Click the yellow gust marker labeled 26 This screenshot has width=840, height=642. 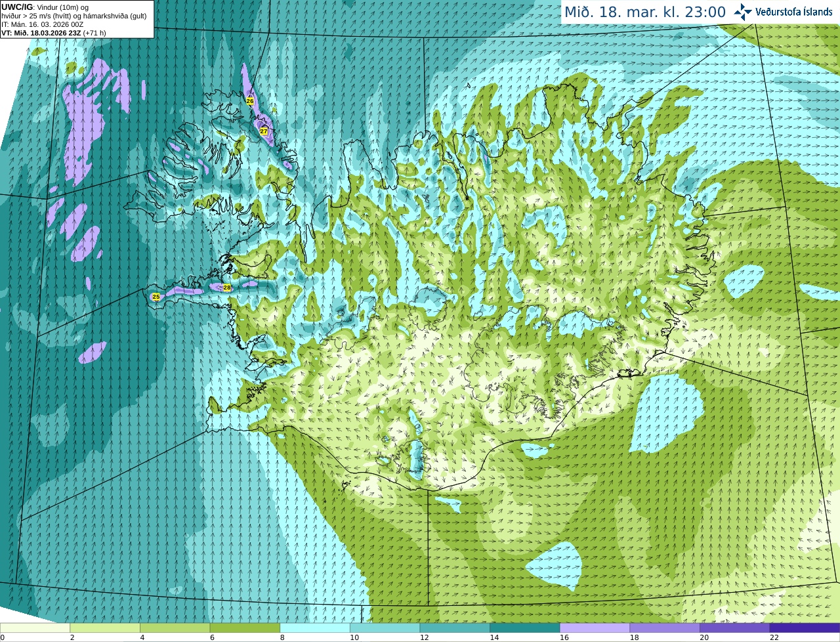(x=250, y=101)
